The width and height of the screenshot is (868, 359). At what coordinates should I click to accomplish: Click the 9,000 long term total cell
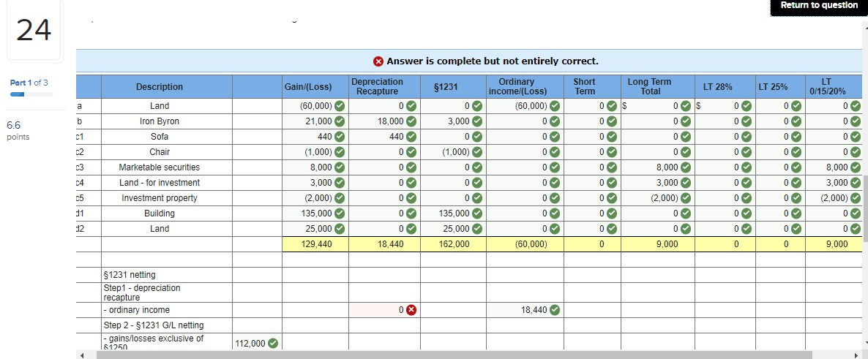point(657,244)
